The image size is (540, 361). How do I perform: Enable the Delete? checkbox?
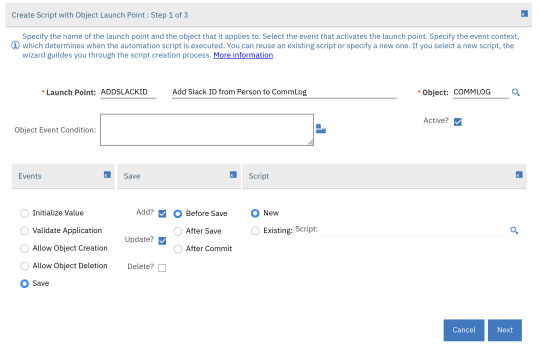coord(162,268)
